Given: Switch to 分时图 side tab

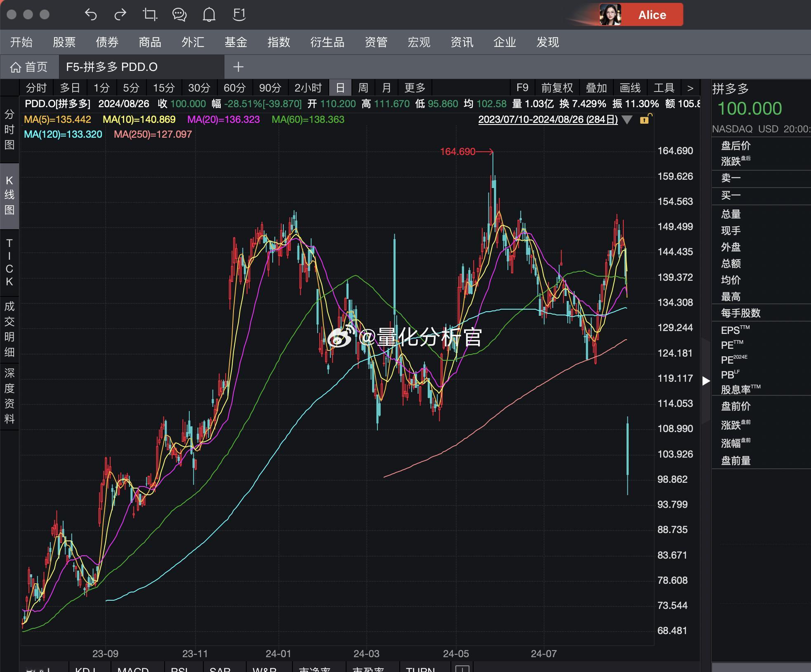Looking at the screenshot, I should [9, 129].
